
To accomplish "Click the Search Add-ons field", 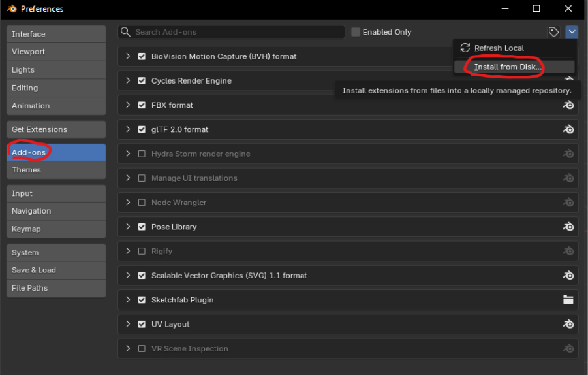I will click(x=232, y=32).
